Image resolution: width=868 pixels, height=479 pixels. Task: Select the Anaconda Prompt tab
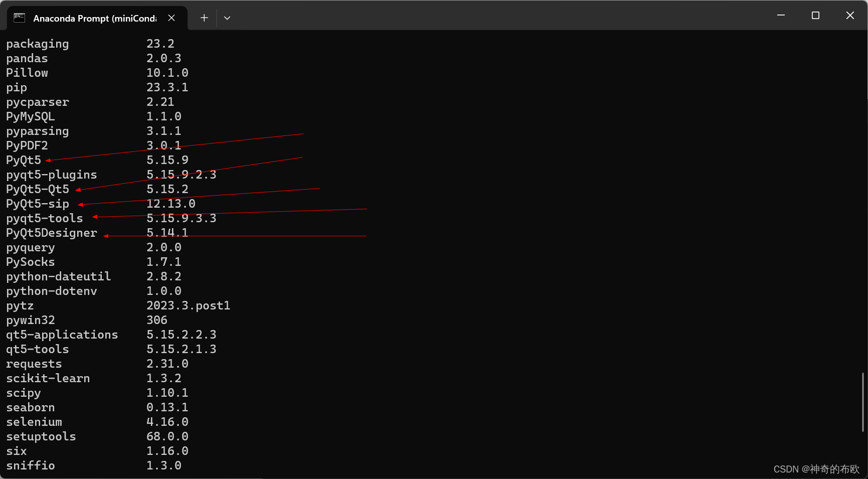click(x=97, y=18)
